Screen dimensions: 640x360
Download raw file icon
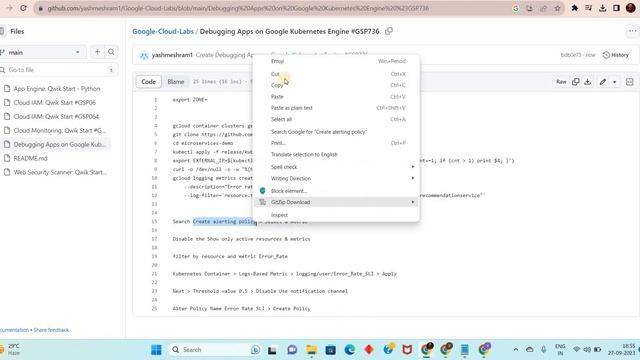588,82
